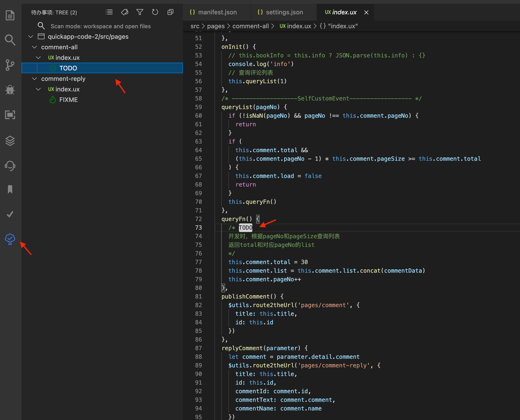Click the 待办事项: TREE (2) panel title
This screenshot has height=420, width=520.
tap(54, 12)
